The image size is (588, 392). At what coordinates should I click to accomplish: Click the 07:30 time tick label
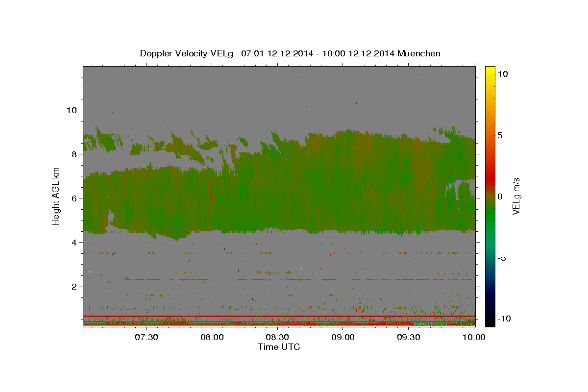[147, 337]
